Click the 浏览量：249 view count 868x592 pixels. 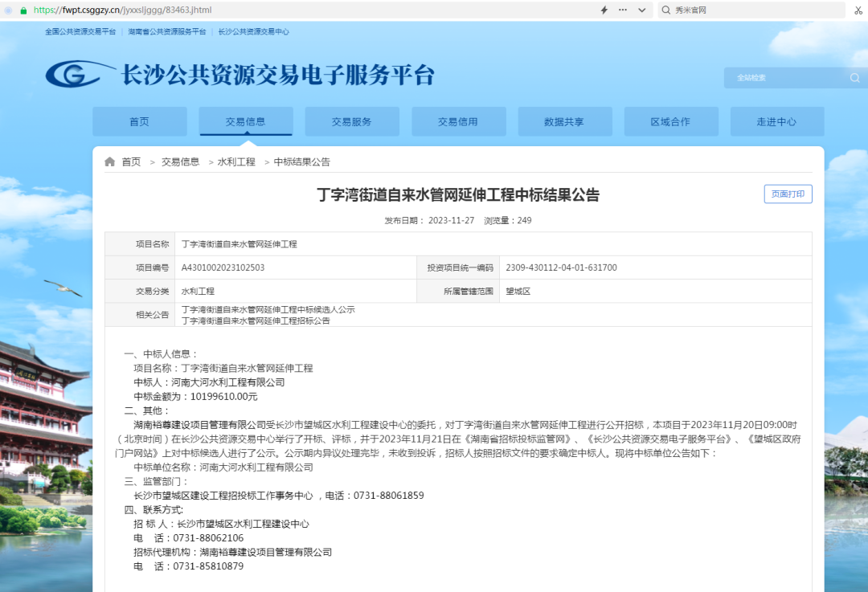[x=508, y=220]
